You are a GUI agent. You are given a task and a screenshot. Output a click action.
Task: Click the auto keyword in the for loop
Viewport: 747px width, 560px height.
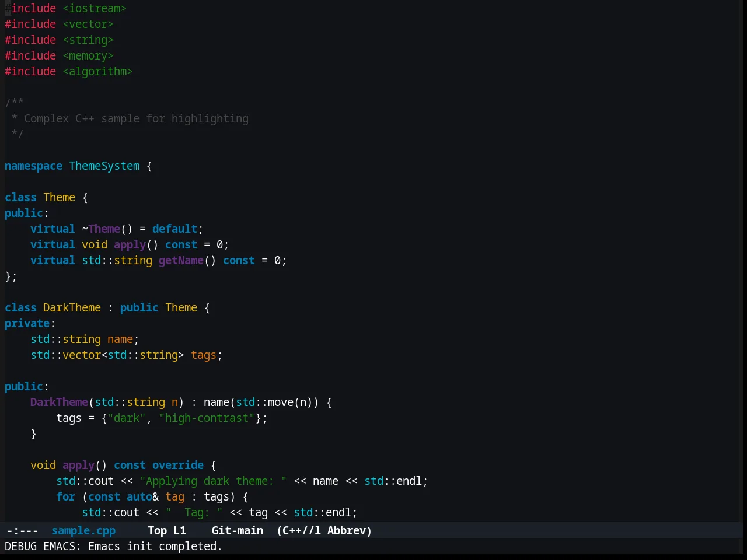(x=139, y=496)
